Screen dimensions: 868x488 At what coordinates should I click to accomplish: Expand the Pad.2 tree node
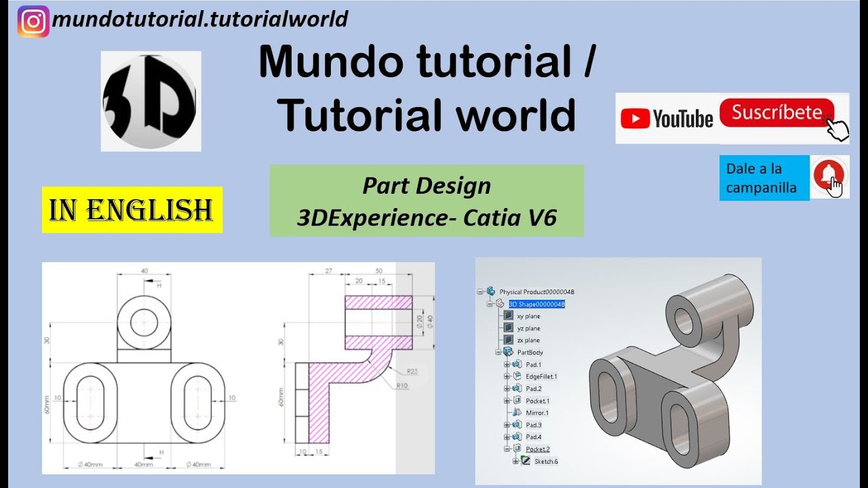coord(507,388)
